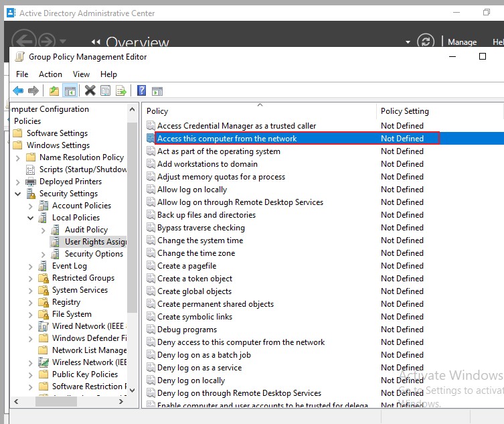Expand the Deployed Printers node

click(x=18, y=182)
